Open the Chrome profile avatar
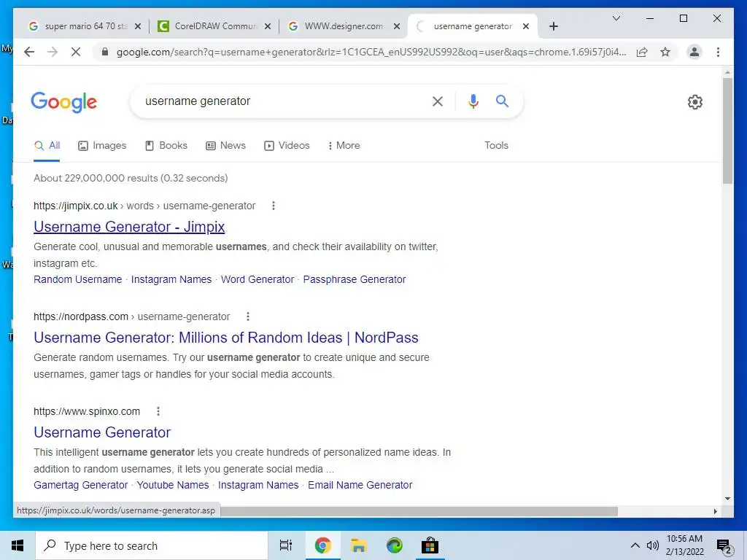The width and height of the screenshot is (747, 560). pos(694,52)
